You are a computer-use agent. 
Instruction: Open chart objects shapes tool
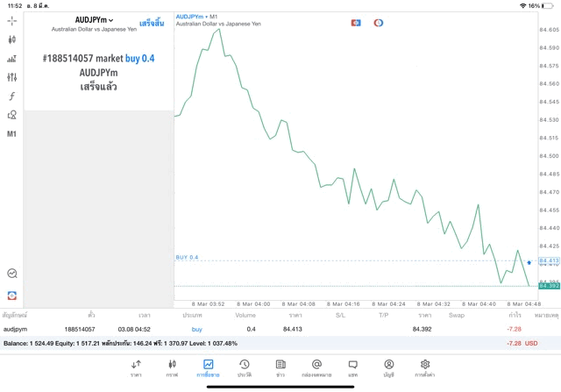pyautogui.click(x=11, y=115)
